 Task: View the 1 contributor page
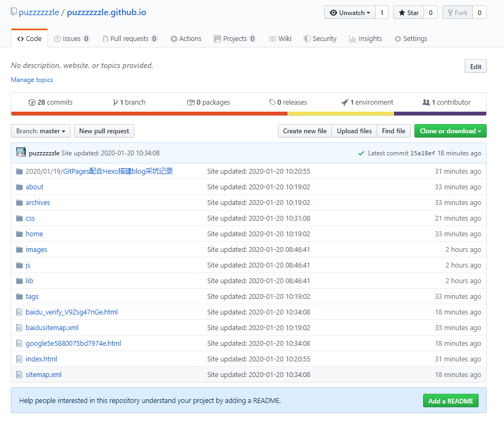(446, 102)
